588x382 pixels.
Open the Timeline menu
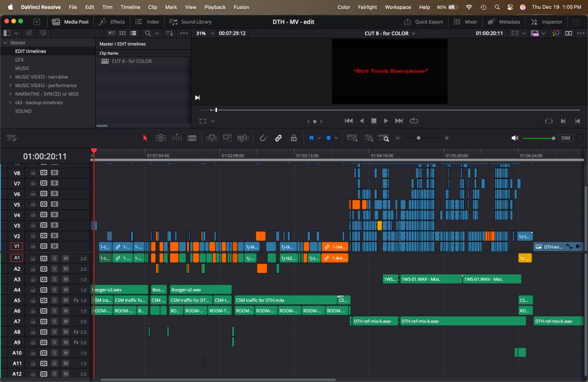(130, 7)
